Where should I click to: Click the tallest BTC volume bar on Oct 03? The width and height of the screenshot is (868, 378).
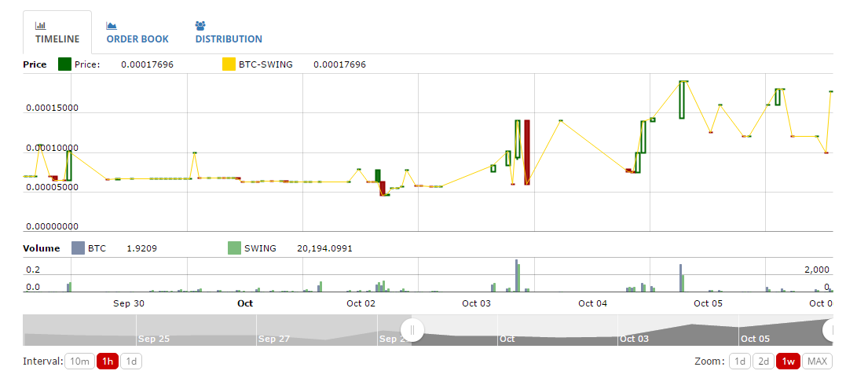[517, 276]
